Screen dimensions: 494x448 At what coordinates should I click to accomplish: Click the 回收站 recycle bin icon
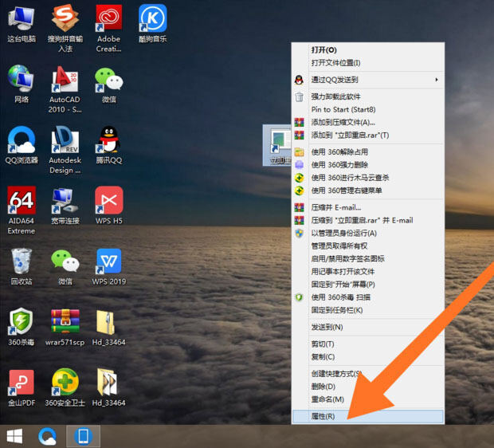(x=22, y=267)
